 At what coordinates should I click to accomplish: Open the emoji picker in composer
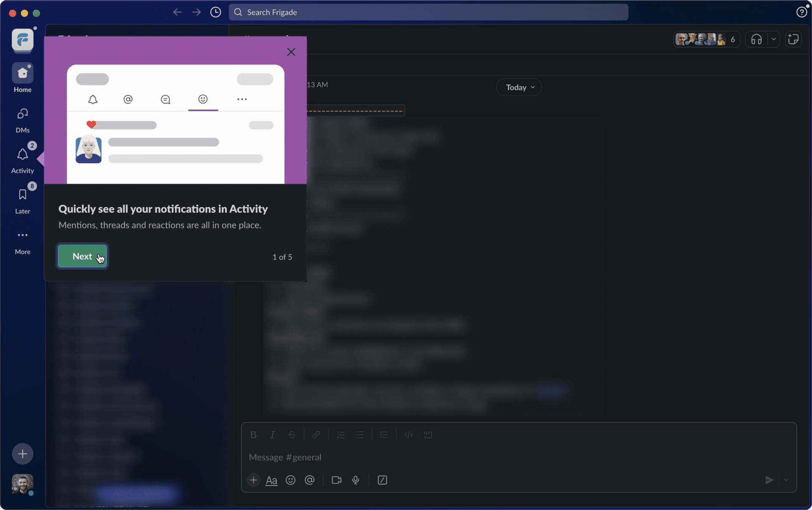click(x=291, y=480)
